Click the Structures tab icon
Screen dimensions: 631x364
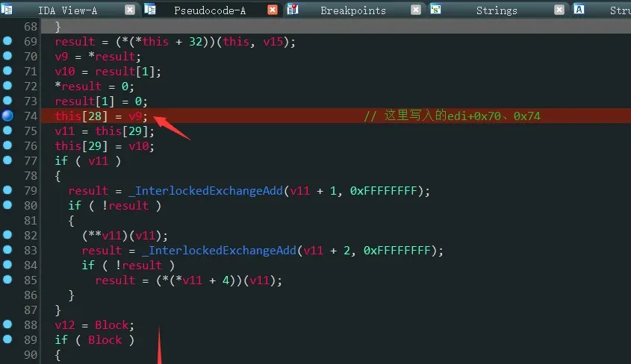579,9
